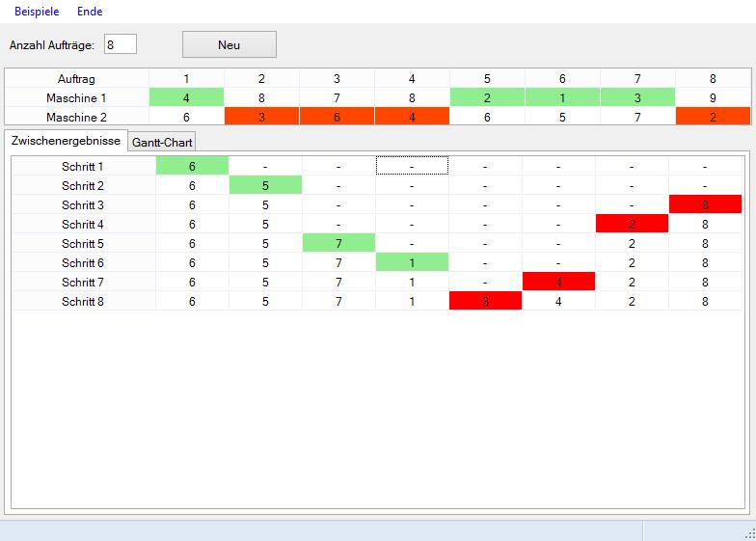Select the red cell in Schritt 3 row
The image size is (756, 541).
click(x=705, y=204)
